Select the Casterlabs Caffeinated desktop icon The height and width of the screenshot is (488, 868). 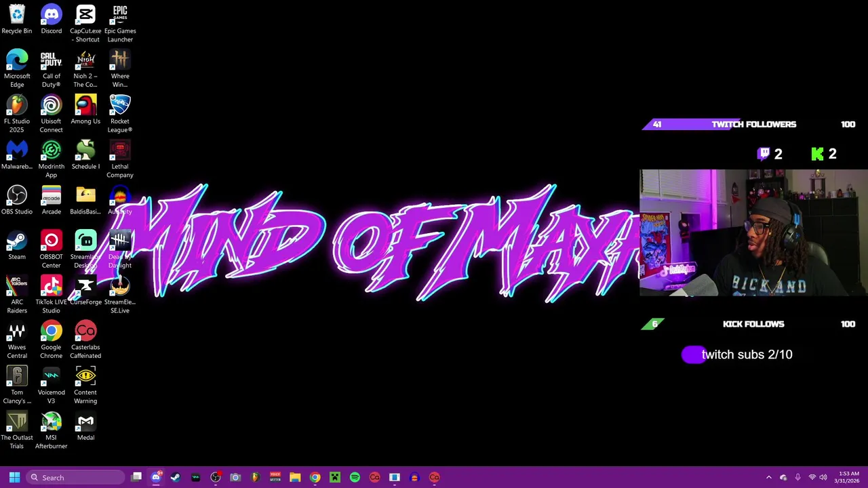point(85,340)
